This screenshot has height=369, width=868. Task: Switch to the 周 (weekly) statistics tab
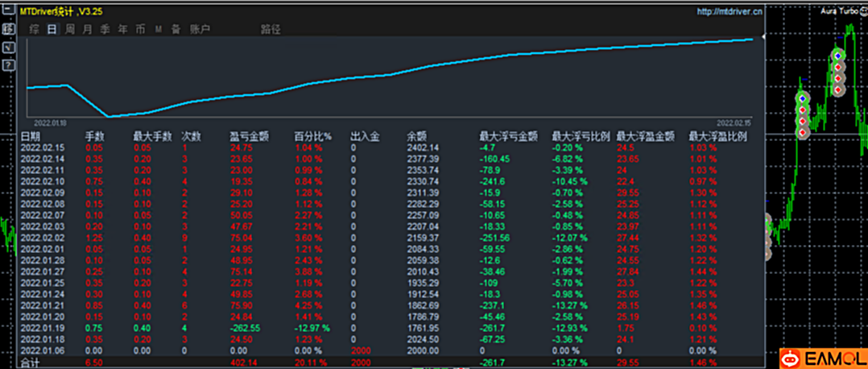(70, 29)
